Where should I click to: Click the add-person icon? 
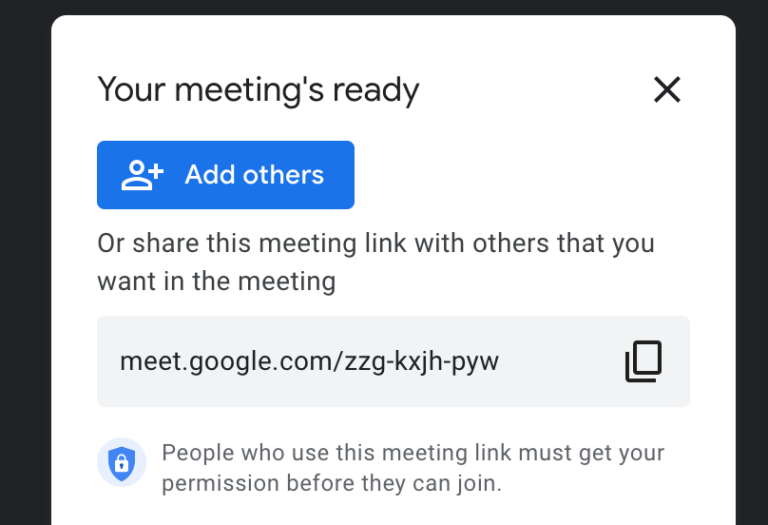click(142, 175)
